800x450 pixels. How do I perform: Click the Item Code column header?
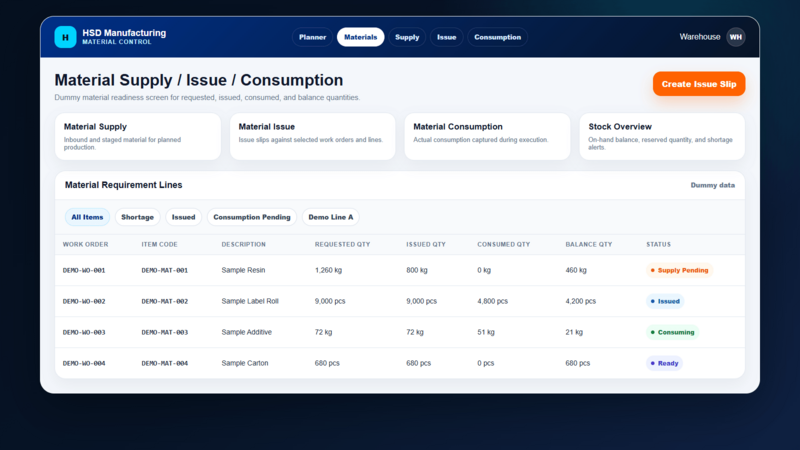(x=159, y=244)
